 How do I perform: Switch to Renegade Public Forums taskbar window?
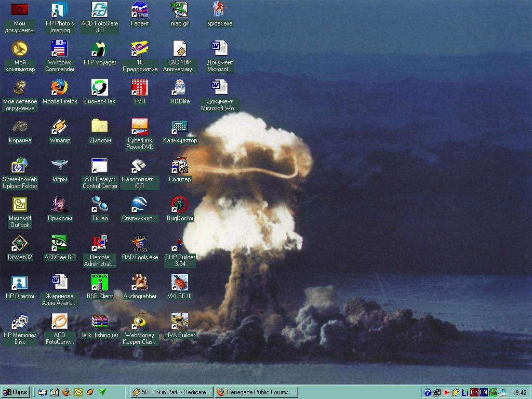[x=257, y=392]
